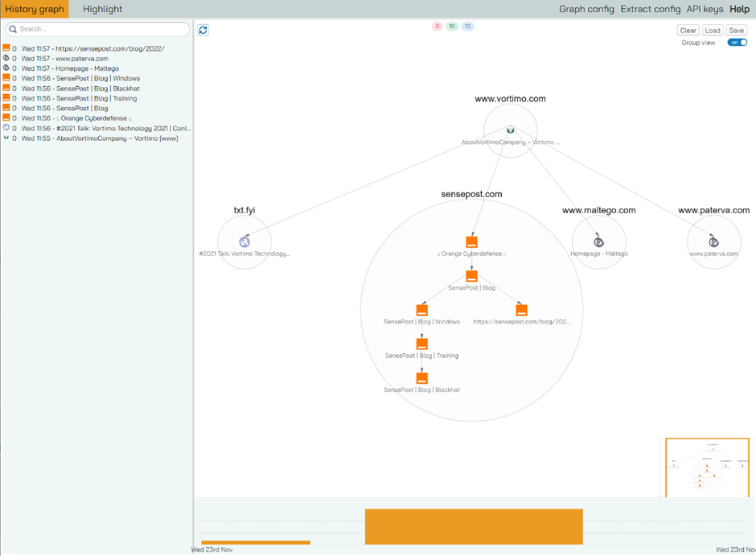Screen dimensions: 756x556
Task: Select the AboutVortimoCompany – Vortimo (www) history entry
Action: 100,138
